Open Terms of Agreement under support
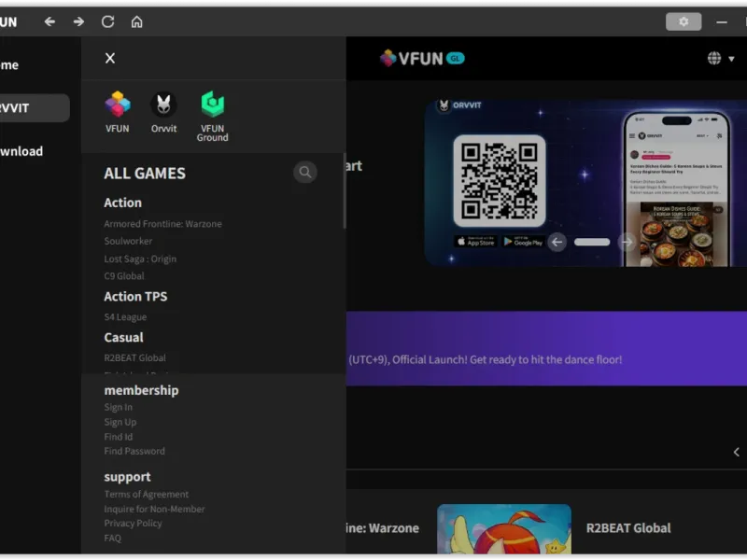Viewport: 747px width, 560px height. 147,495
